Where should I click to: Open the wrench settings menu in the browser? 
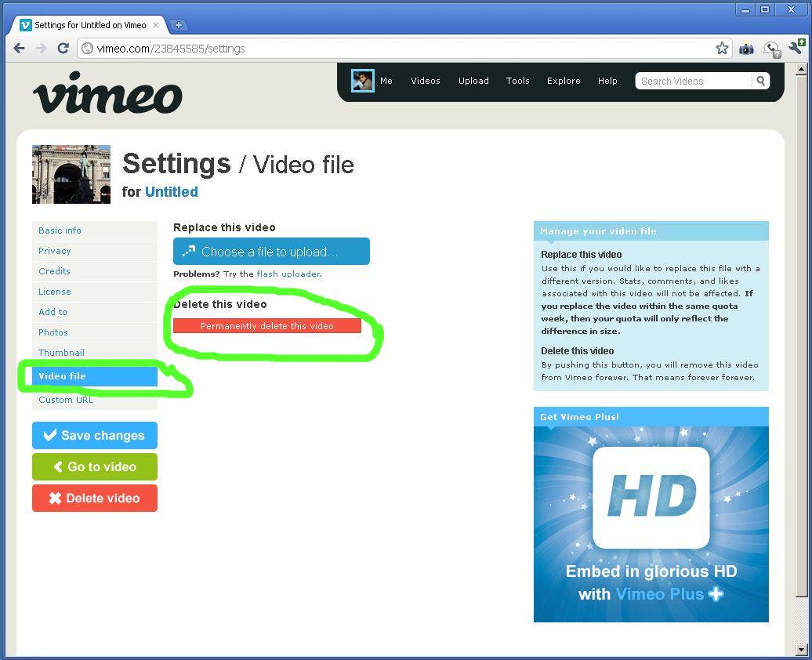click(796, 49)
